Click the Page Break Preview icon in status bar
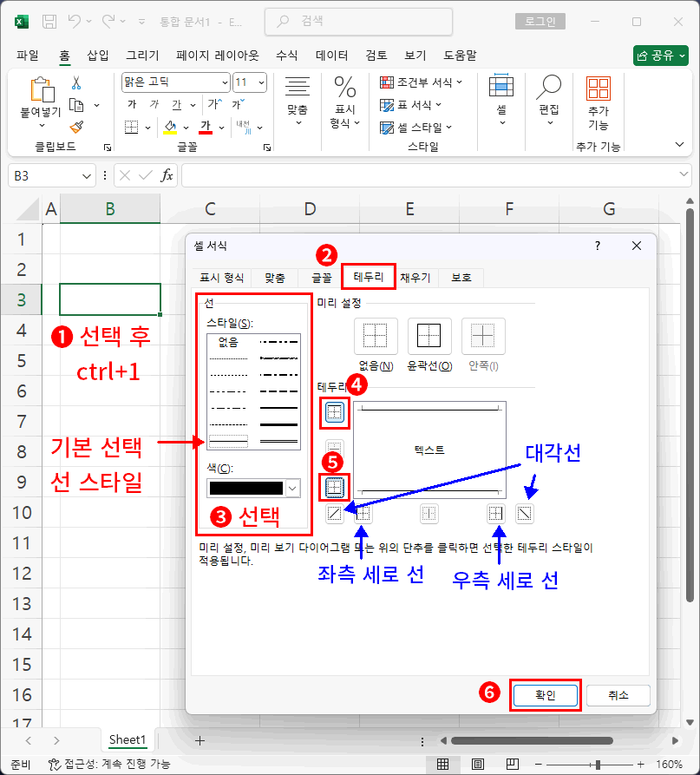This screenshot has width=700, height=775. [x=513, y=764]
